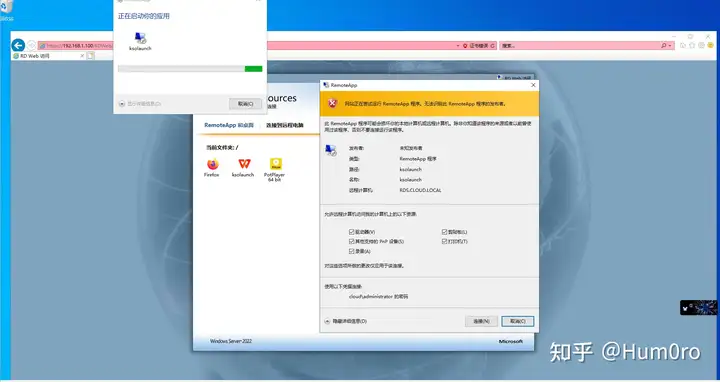
Task: Click the cloud\administrator credential text
Action: click(x=378, y=297)
